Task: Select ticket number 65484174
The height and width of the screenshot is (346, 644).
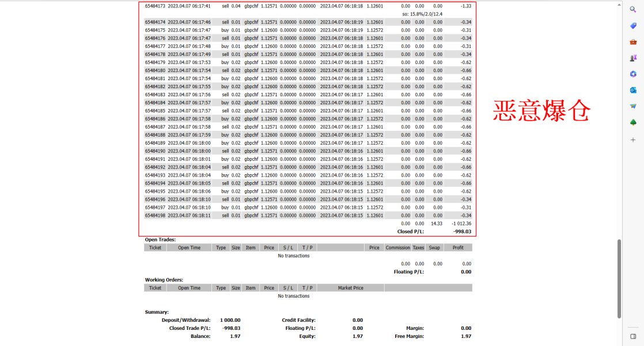Action: pos(155,22)
